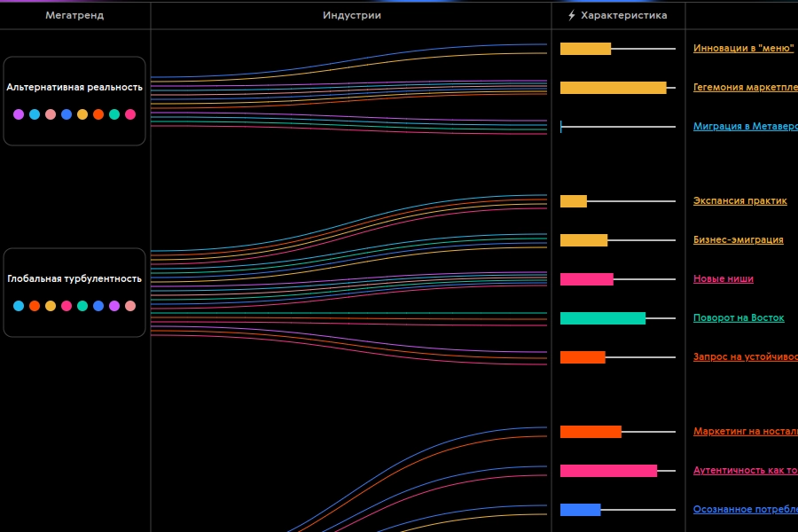Open the Миграция в Метаверс link
Viewport: 798px width, 532px height.
tap(746, 126)
